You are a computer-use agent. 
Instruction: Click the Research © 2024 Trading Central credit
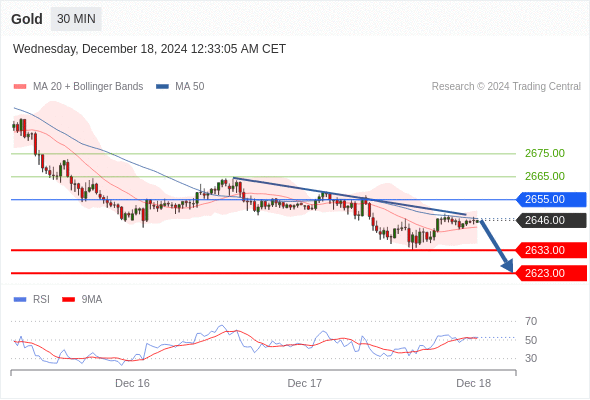point(506,87)
